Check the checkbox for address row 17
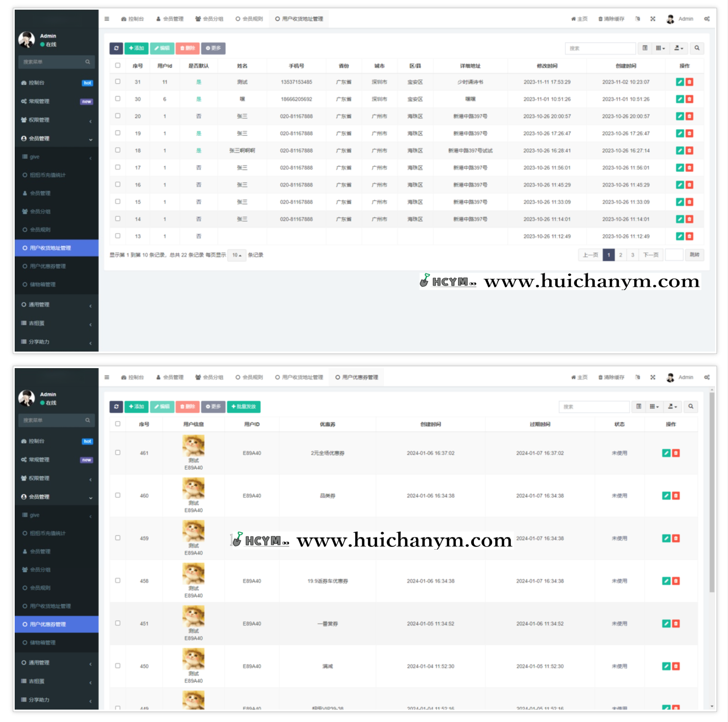Image resolution: width=728 pixels, height=722 pixels. click(x=118, y=168)
